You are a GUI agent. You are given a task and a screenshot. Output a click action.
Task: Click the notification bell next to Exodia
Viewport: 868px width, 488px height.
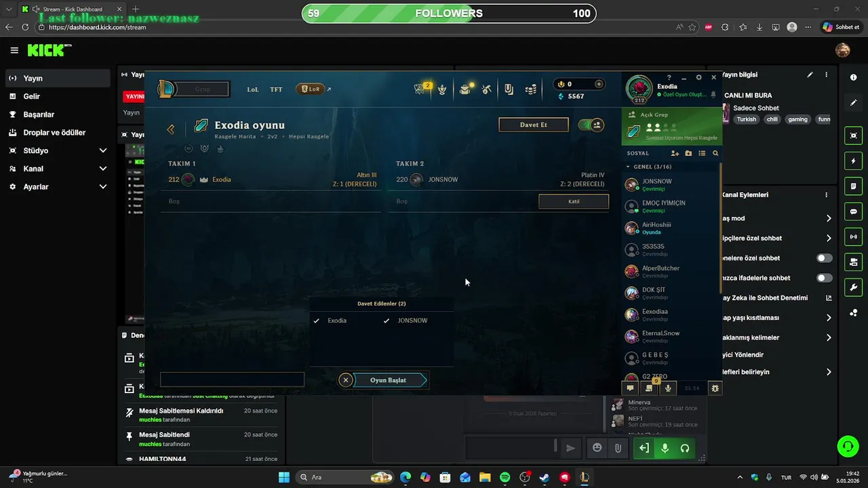(713, 94)
